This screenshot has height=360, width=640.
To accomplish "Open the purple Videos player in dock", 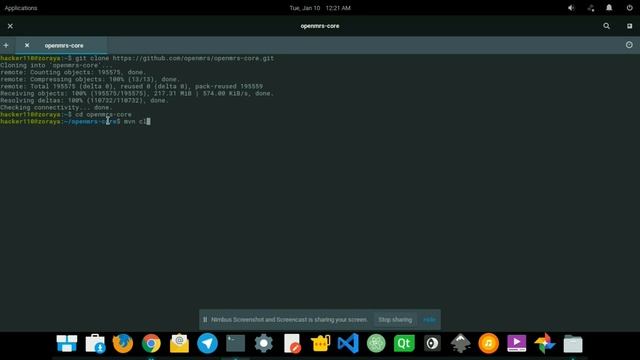I will click(x=517, y=343).
